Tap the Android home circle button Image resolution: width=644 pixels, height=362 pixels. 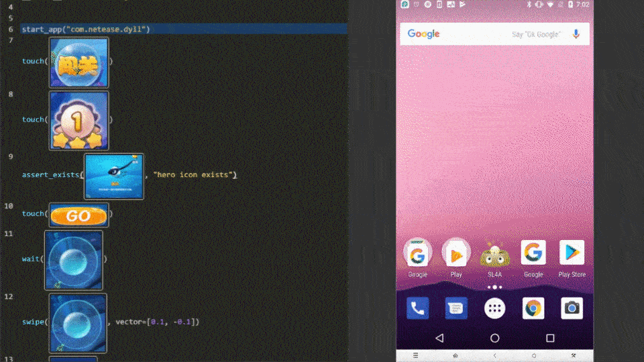point(494,338)
